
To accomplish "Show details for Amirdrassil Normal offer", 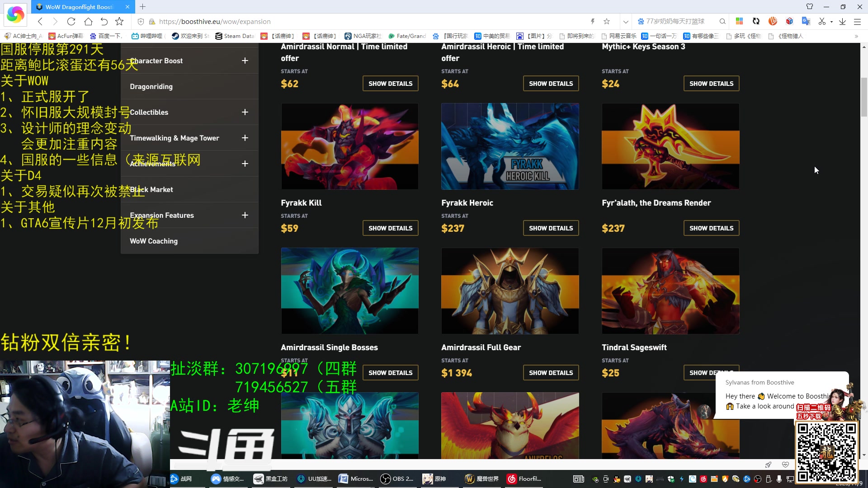I will (390, 84).
